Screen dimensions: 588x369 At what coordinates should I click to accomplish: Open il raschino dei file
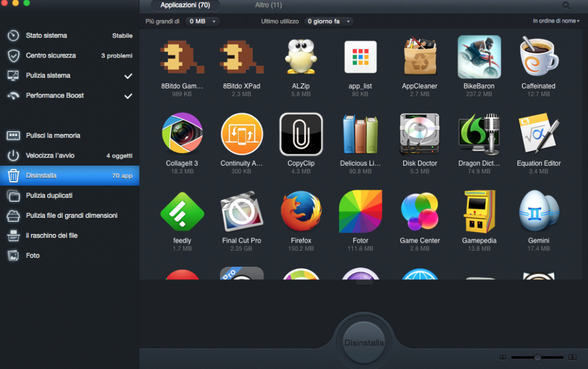[69, 235]
